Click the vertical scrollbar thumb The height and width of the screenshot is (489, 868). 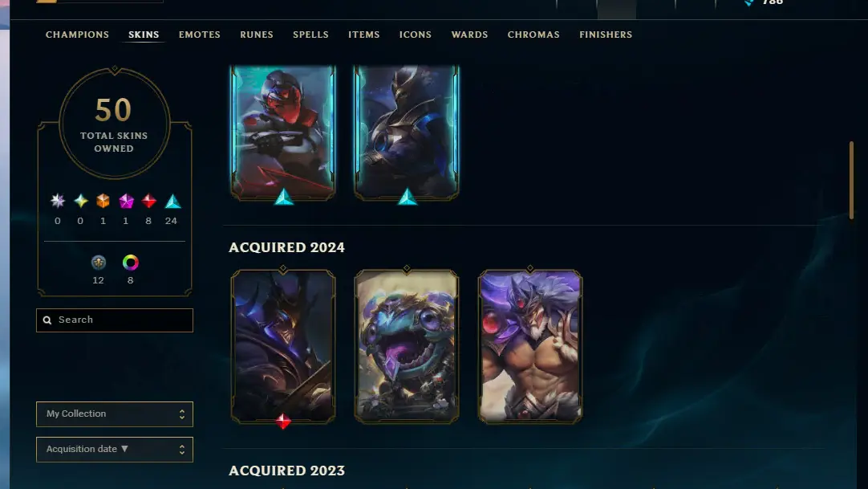point(851,181)
